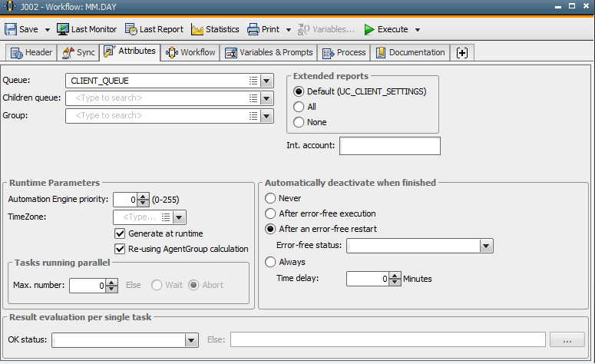Viewport: 595px width, 364px height.
Task: Click the add tab plus icon
Action: [x=461, y=52]
